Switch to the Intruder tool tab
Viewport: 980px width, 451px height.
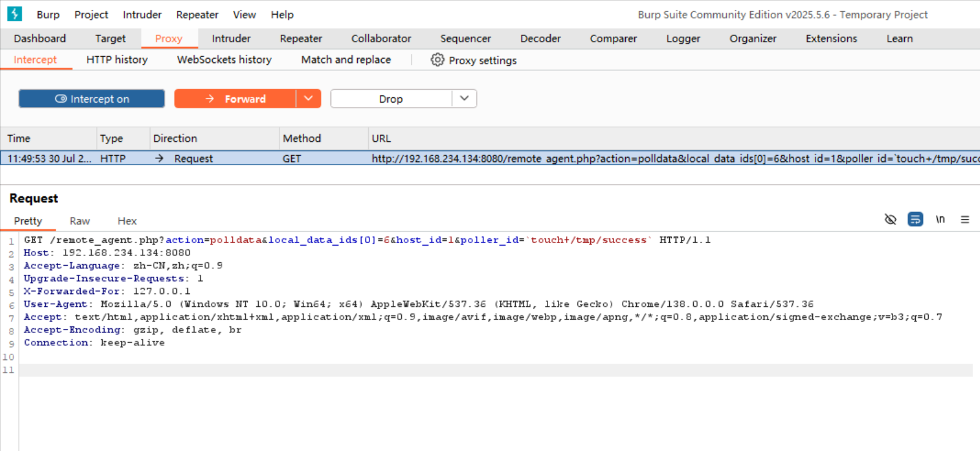231,38
